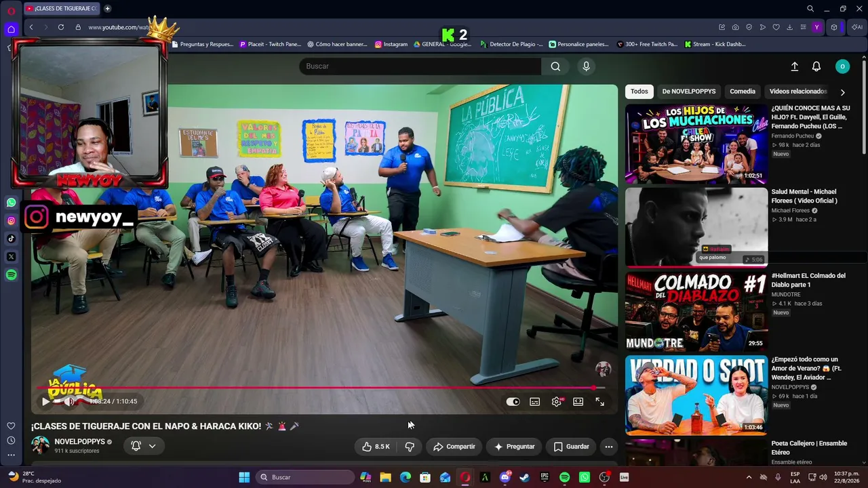Open Los Hijos de los Muchachones thumbnail
The image size is (868, 488).
pyautogui.click(x=696, y=144)
